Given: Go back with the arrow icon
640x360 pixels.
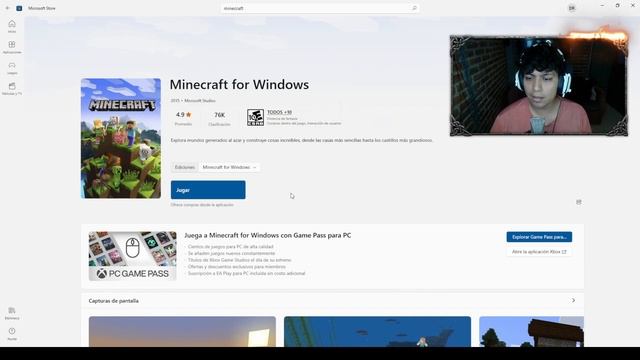Looking at the screenshot, I should point(7,8).
